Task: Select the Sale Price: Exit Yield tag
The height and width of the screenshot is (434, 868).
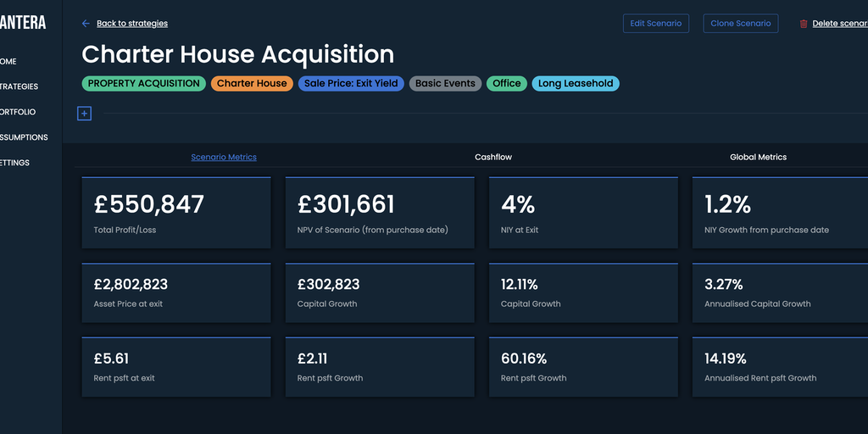Action: pyautogui.click(x=351, y=84)
